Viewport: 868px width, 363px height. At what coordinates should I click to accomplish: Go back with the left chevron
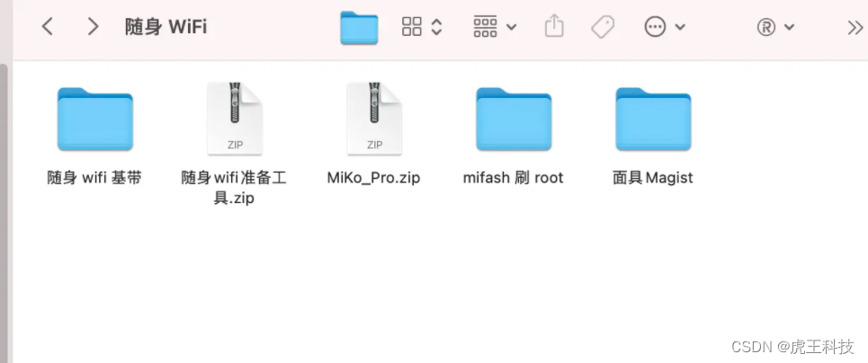(x=48, y=26)
